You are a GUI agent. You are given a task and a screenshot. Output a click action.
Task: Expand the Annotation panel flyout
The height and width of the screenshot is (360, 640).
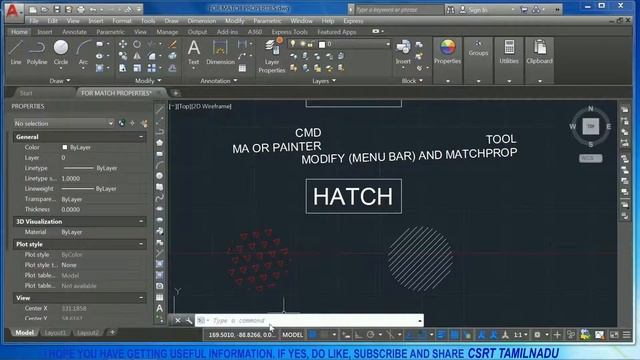pyautogui.click(x=219, y=81)
